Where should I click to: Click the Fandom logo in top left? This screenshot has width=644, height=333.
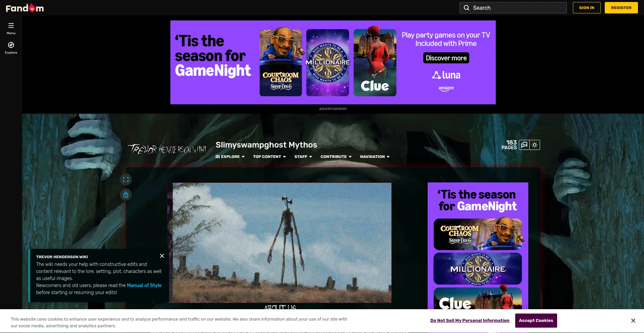[x=24, y=7]
